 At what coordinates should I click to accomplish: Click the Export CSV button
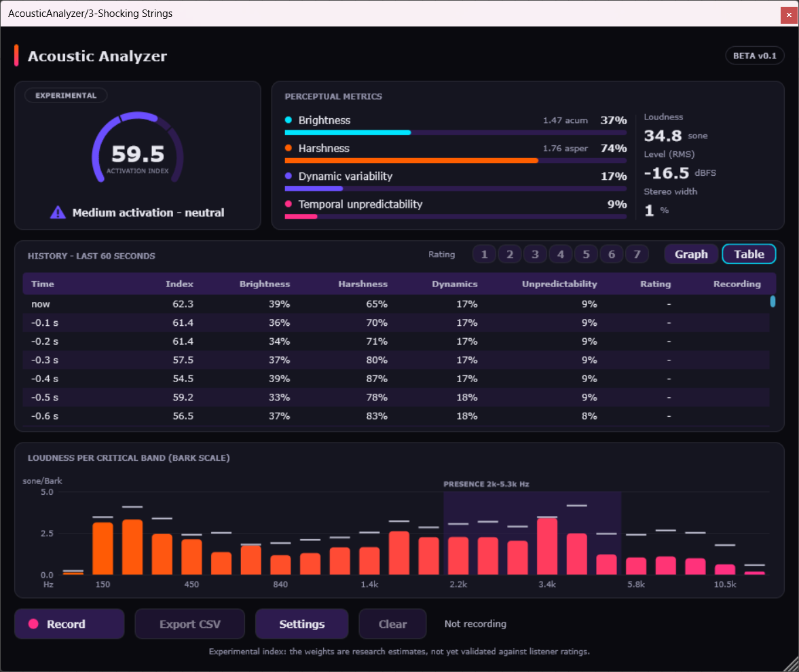click(x=189, y=624)
